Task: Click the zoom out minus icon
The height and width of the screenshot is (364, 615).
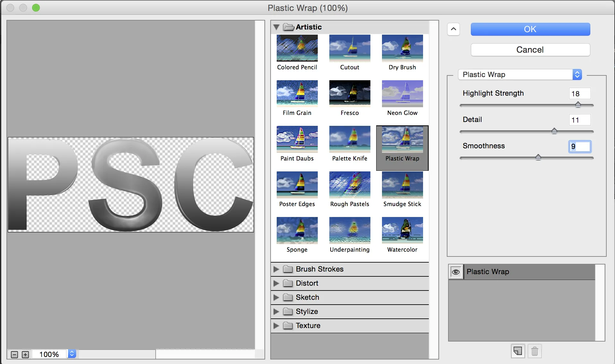Action: [x=14, y=354]
